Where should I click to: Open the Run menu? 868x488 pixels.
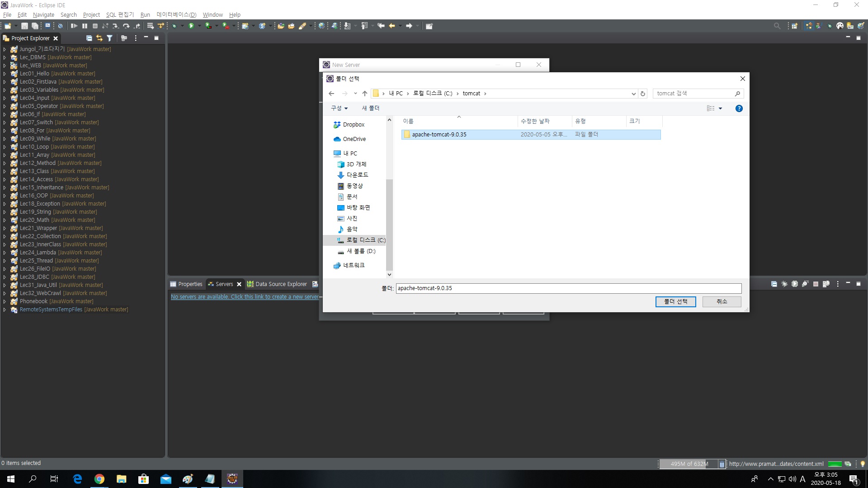pos(145,14)
